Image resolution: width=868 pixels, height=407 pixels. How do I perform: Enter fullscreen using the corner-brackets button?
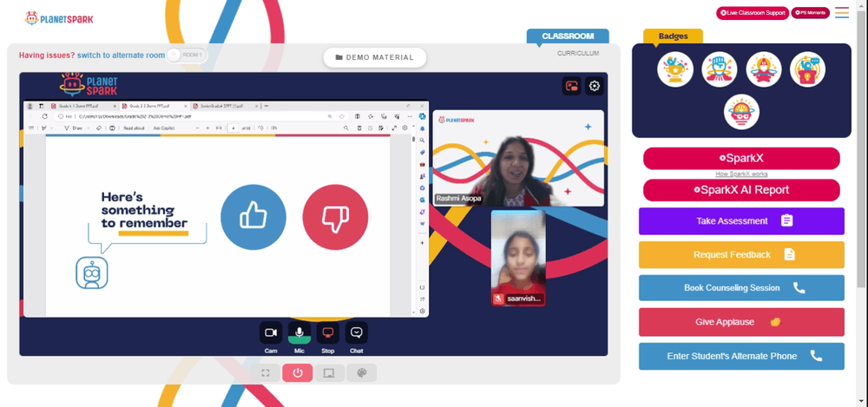pyautogui.click(x=265, y=372)
